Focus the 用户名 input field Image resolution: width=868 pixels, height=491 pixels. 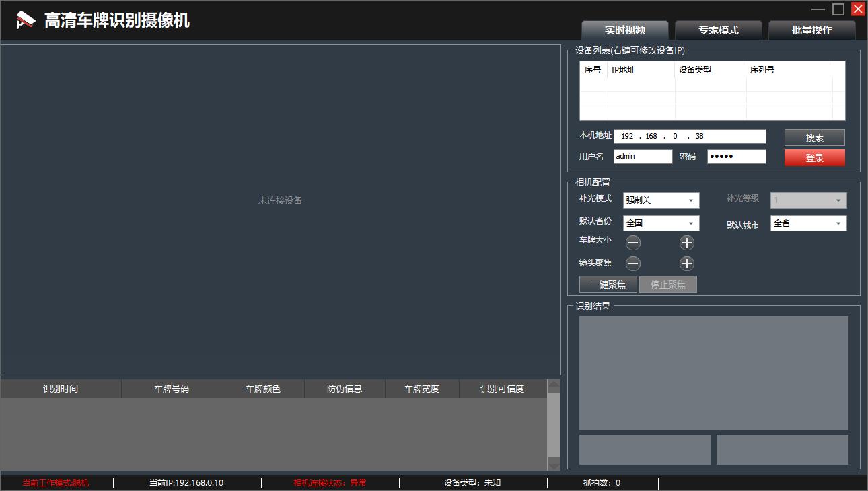pyautogui.click(x=643, y=157)
